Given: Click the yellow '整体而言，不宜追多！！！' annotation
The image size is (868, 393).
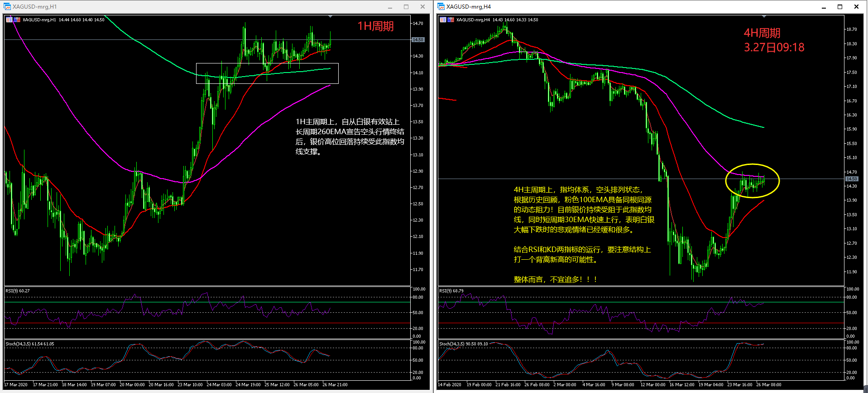Looking at the screenshot, I should 556,280.
